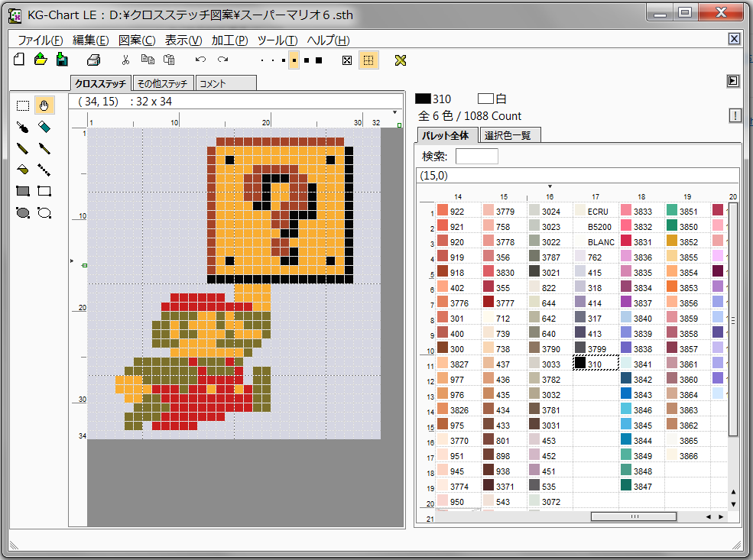Pick palette color 3777

click(503, 303)
